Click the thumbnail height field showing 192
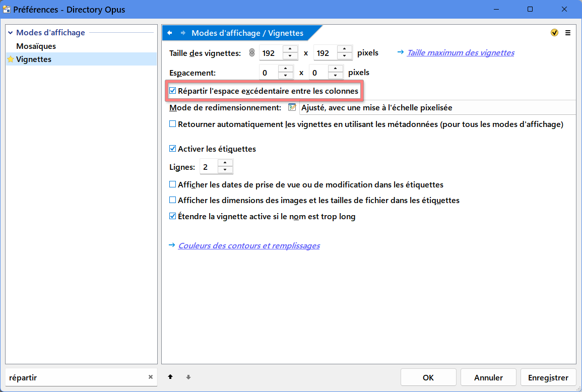This screenshot has width=582, height=392. [326, 53]
